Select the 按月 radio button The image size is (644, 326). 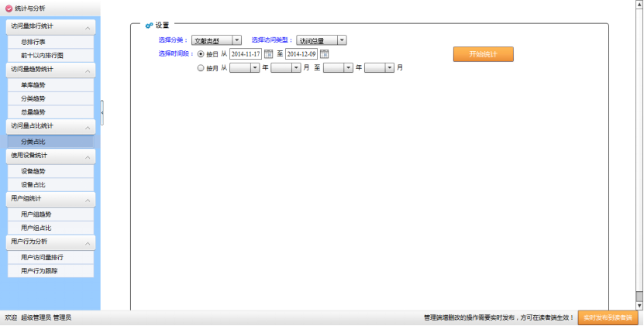click(x=201, y=68)
